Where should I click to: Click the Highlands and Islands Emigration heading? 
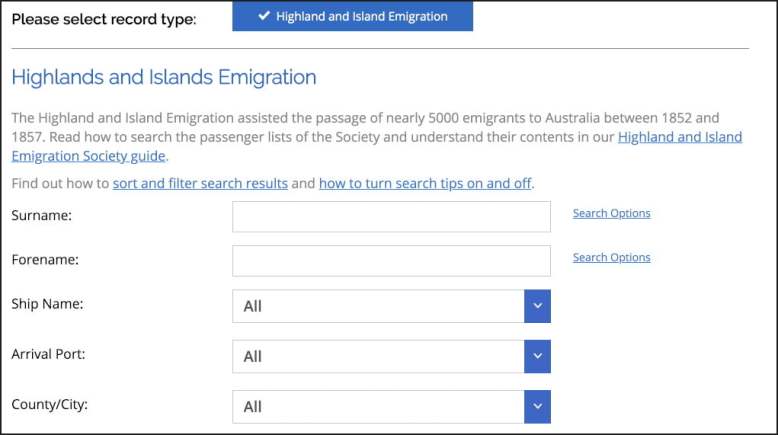163,77
